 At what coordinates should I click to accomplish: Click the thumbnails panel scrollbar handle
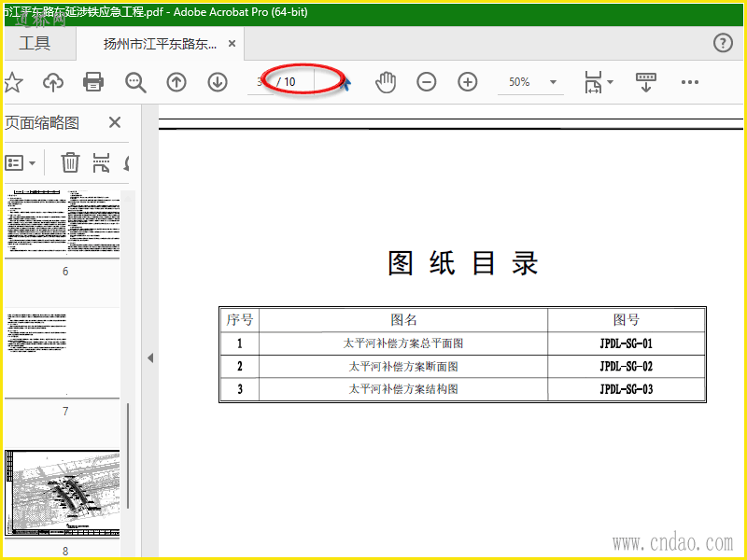(x=128, y=455)
